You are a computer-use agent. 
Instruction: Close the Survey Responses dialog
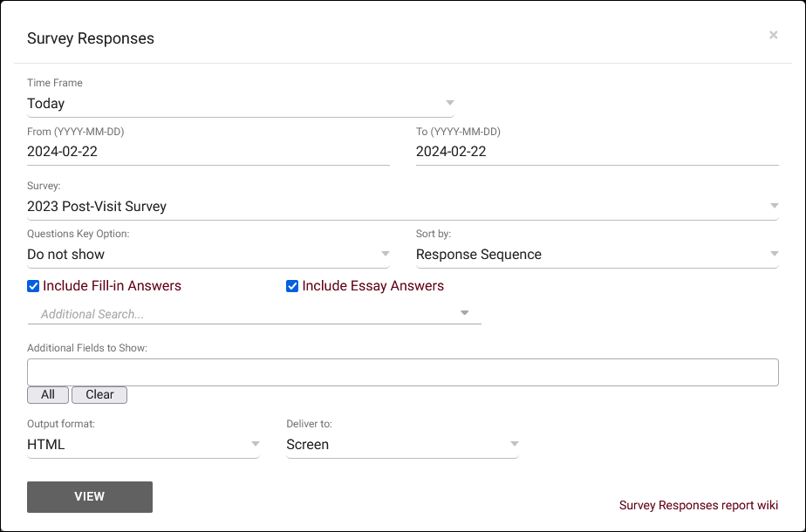[x=773, y=35]
